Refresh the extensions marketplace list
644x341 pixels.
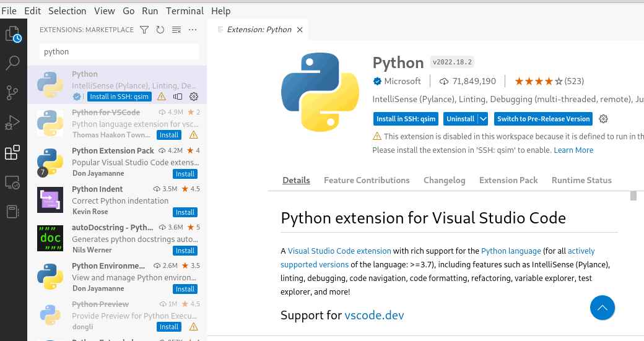click(160, 30)
